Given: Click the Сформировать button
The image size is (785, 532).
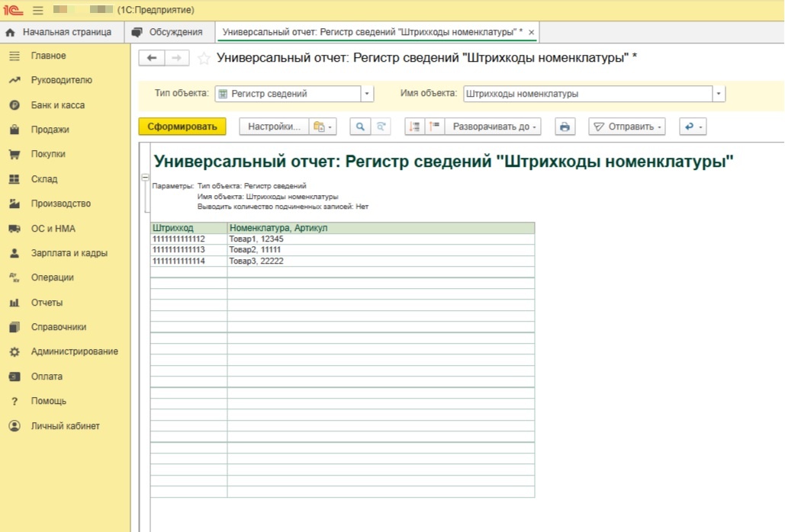Looking at the screenshot, I should (x=182, y=127).
